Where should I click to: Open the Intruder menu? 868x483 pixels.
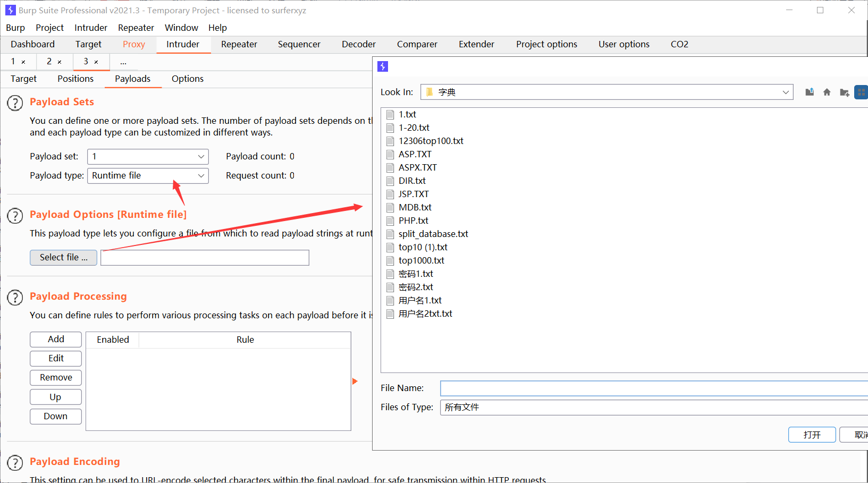click(91, 28)
